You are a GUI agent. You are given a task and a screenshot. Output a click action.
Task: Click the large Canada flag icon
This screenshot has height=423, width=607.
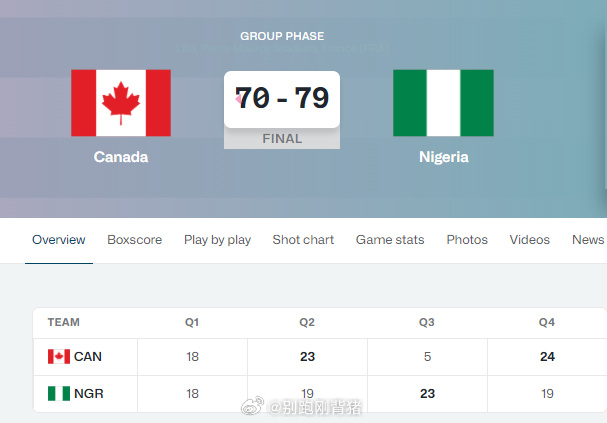tap(121, 103)
